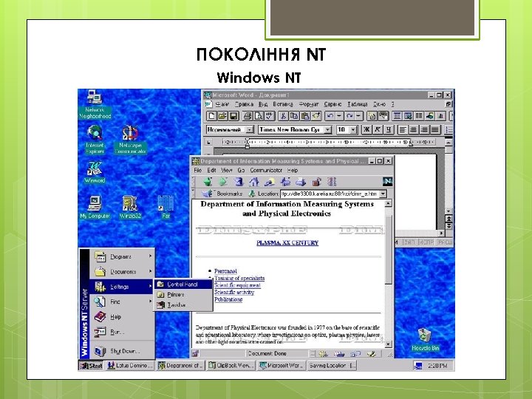532x399 pixels.
Task: Click the Netscape N logo button
Action: [387, 182]
